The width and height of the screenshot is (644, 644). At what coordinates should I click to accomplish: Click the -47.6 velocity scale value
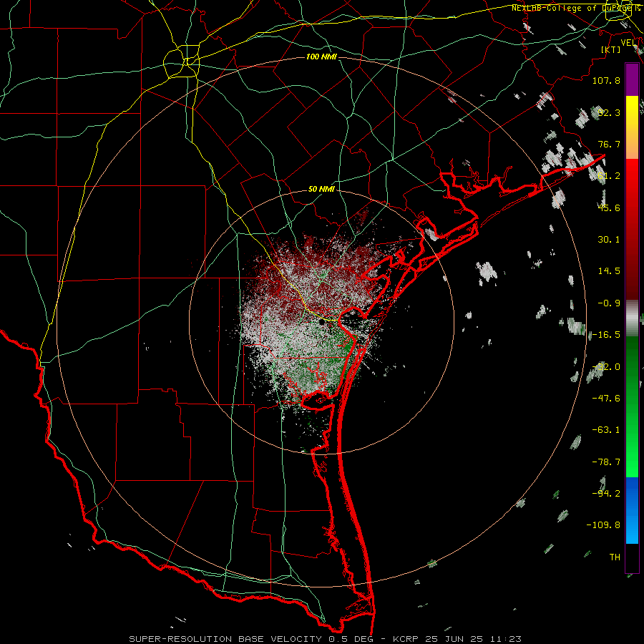tap(606, 399)
